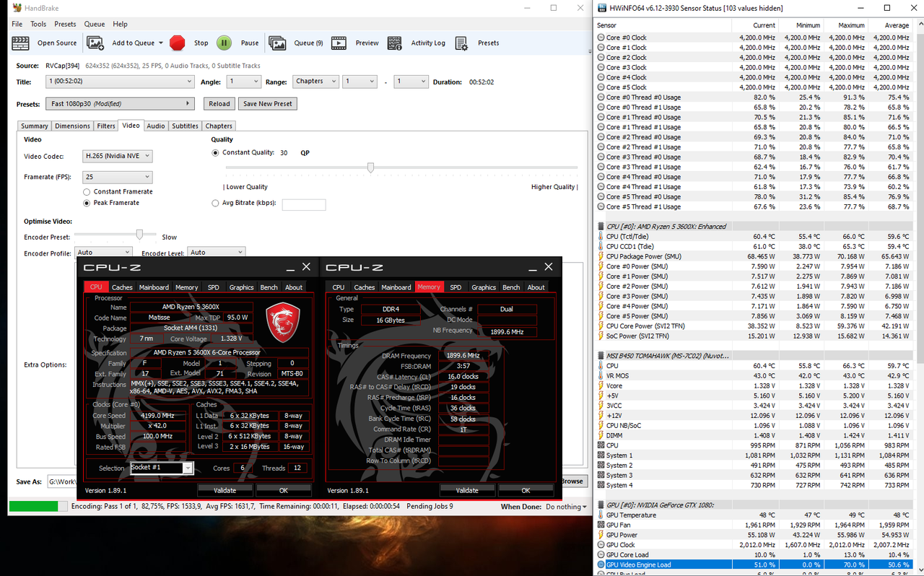
Task: Click OK in the right CPU-Z window
Action: (526, 490)
